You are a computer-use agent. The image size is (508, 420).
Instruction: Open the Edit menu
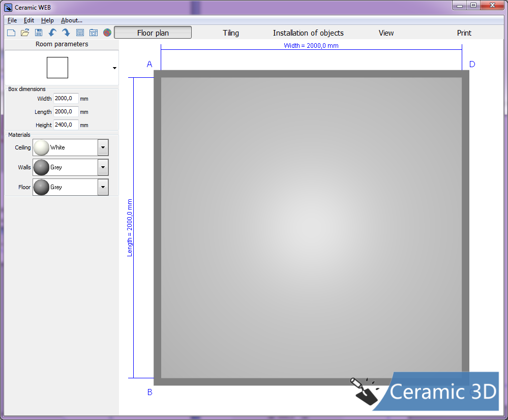(x=29, y=20)
